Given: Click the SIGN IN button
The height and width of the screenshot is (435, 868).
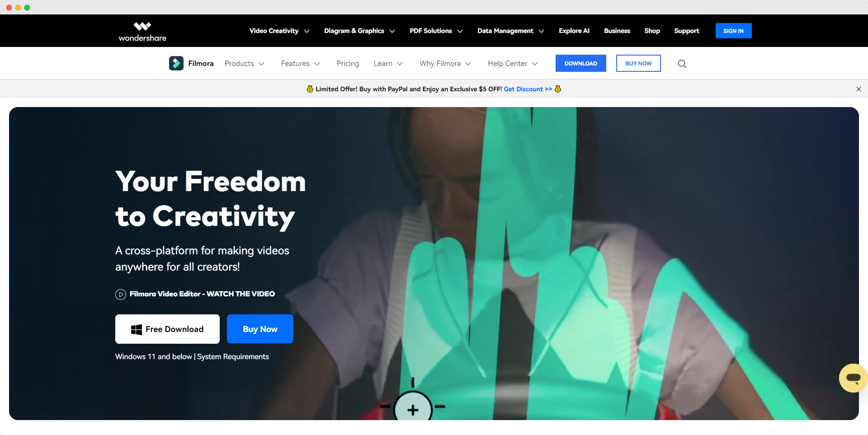Looking at the screenshot, I should [733, 31].
